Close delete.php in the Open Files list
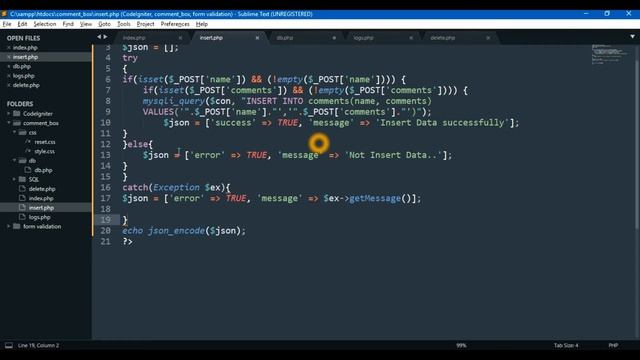 tap(9, 85)
